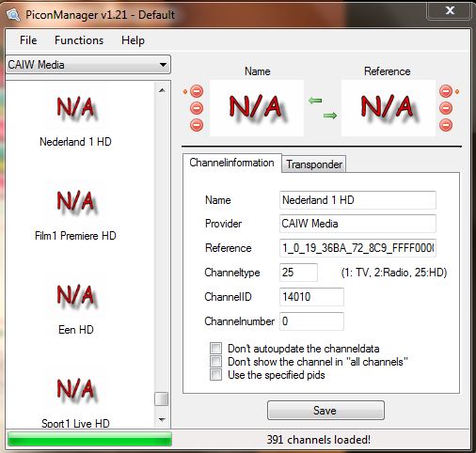476x453 pixels.
Task: Click the middle red minus icon left of Name picon
Action: tap(197, 108)
